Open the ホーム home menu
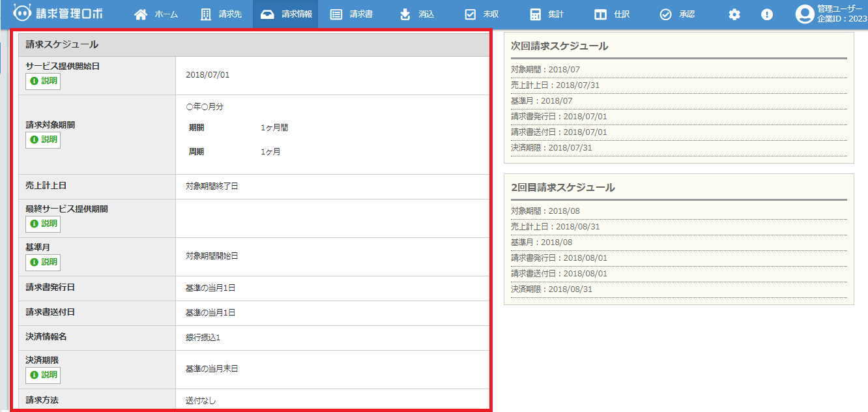This screenshot has height=412, width=868. pyautogui.click(x=156, y=14)
